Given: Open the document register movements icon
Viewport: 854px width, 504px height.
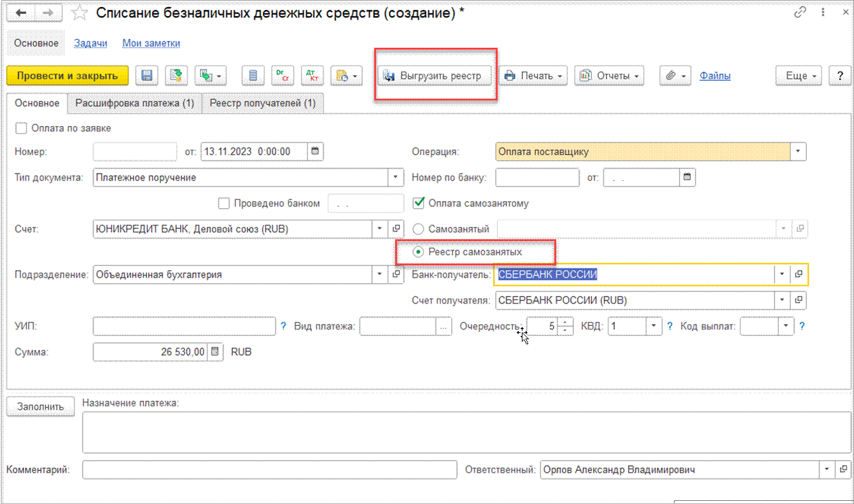Looking at the screenshot, I should (253, 76).
